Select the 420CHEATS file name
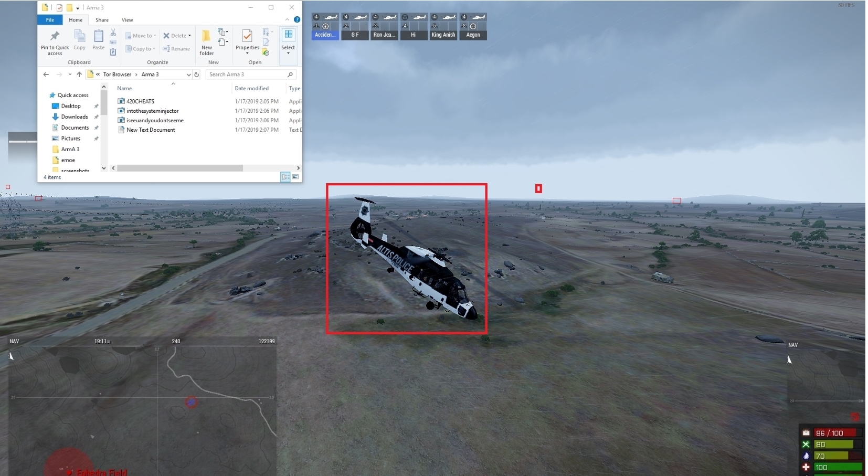 140,101
